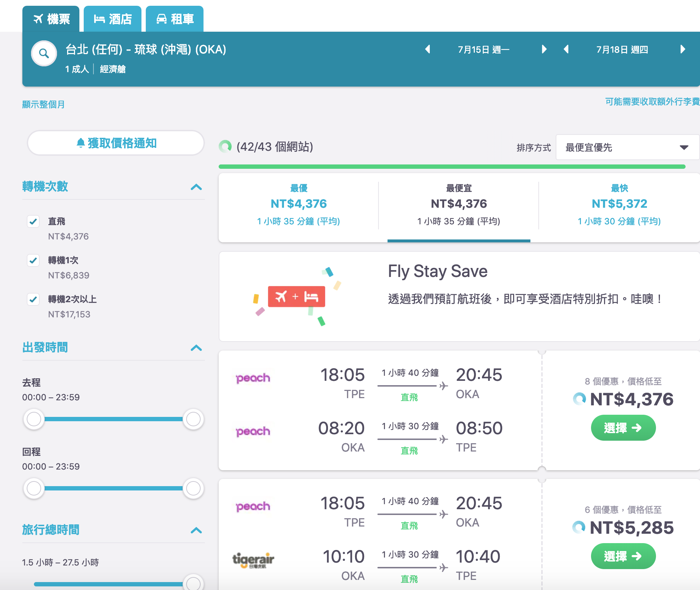Click the NT$4,376 price in first result
The height and width of the screenshot is (590, 700).
tap(631, 399)
